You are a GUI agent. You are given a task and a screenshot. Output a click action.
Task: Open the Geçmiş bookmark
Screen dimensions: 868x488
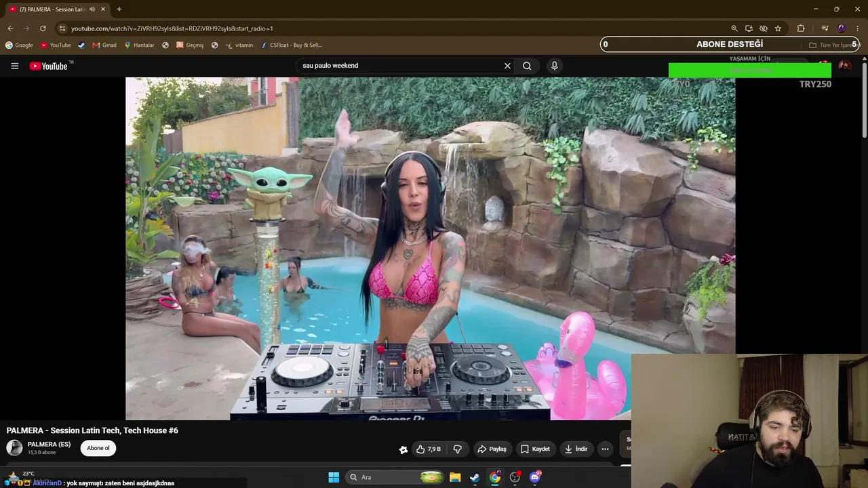190,45
